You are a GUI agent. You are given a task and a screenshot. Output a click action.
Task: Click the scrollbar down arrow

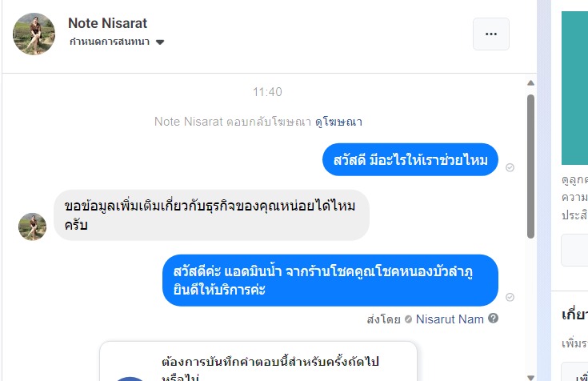tap(531, 375)
